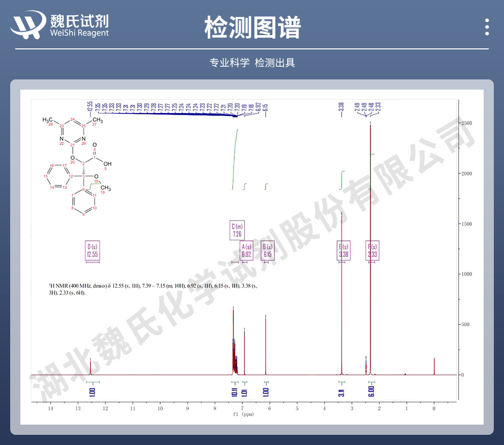Click the 3.11 integral value
Image resolution: width=504 pixels, height=445 pixels.
click(x=341, y=392)
